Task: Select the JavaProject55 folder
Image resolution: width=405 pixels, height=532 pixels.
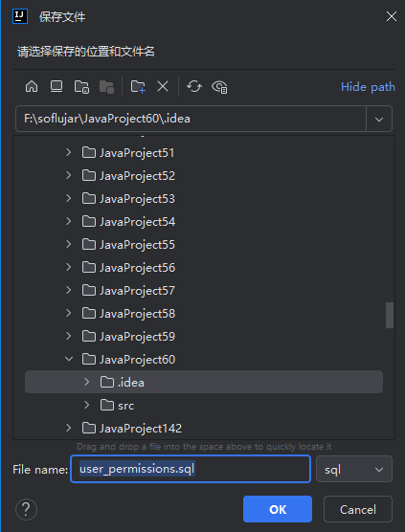Action: pos(128,245)
